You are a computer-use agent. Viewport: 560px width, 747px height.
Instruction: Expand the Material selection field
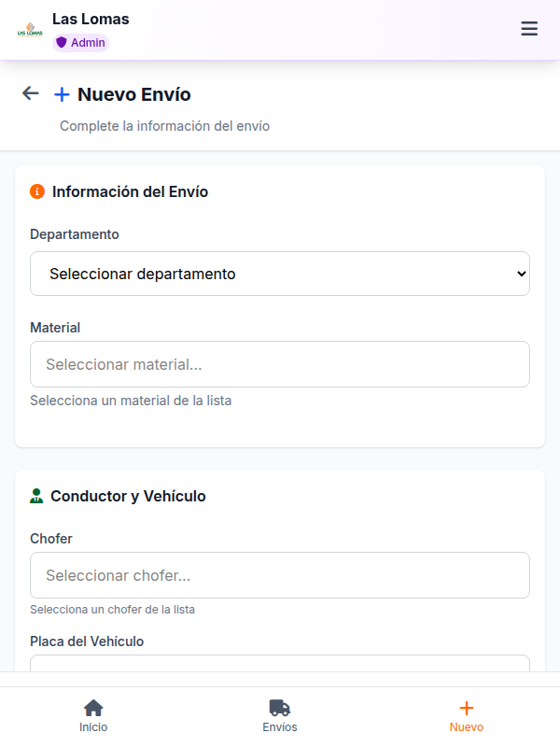280,364
